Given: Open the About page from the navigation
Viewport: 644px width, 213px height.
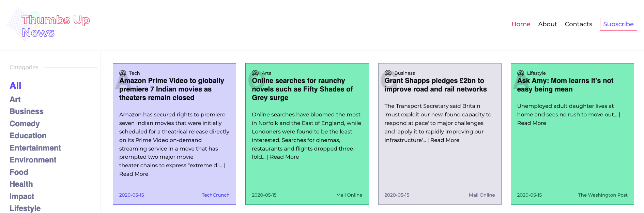Looking at the screenshot, I should [x=548, y=24].
